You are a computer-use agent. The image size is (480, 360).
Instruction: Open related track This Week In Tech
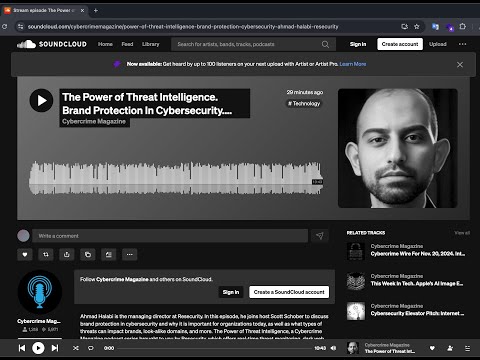[x=417, y=284]
